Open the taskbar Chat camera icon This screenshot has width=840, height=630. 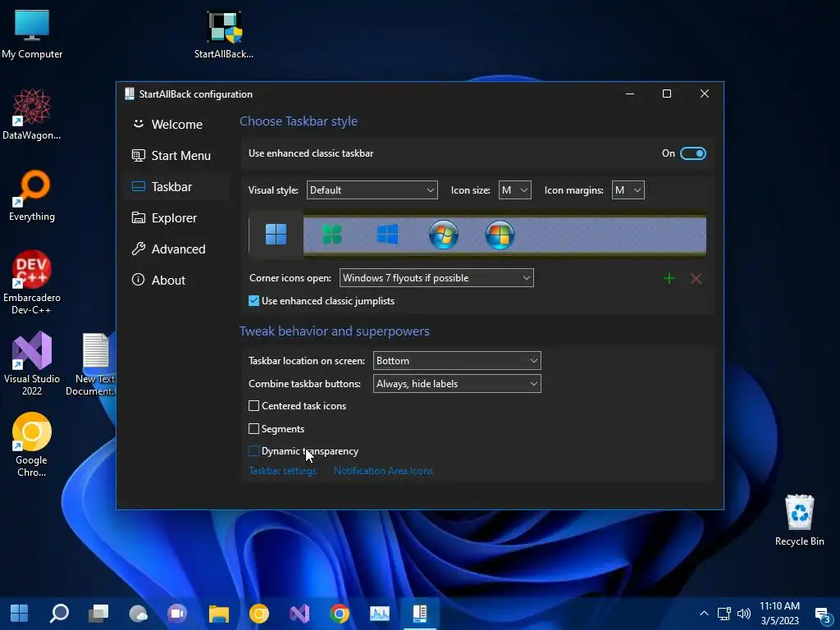pos(177,614)
